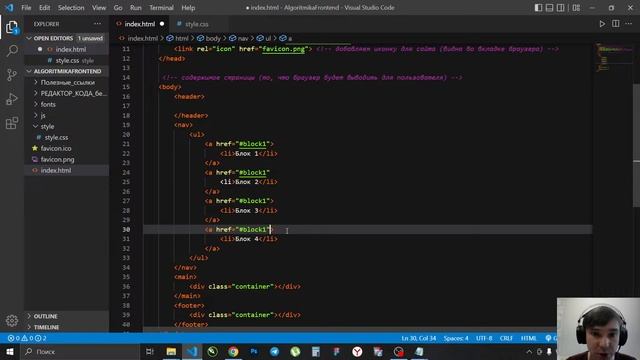This screenshot has width=640, height=360.
Task: Open Telegram from the taskbar
Action: coord(275,351)
